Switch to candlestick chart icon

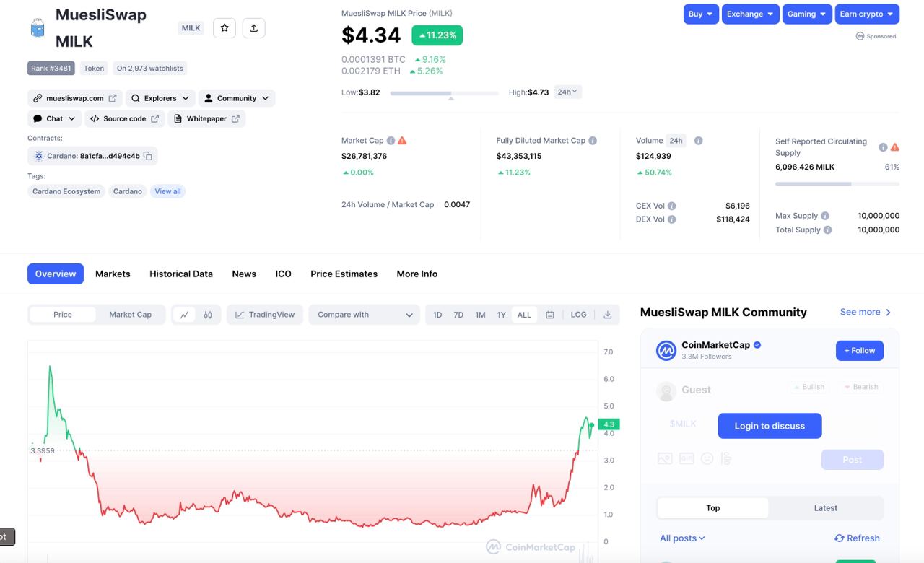tap(208, 315)
